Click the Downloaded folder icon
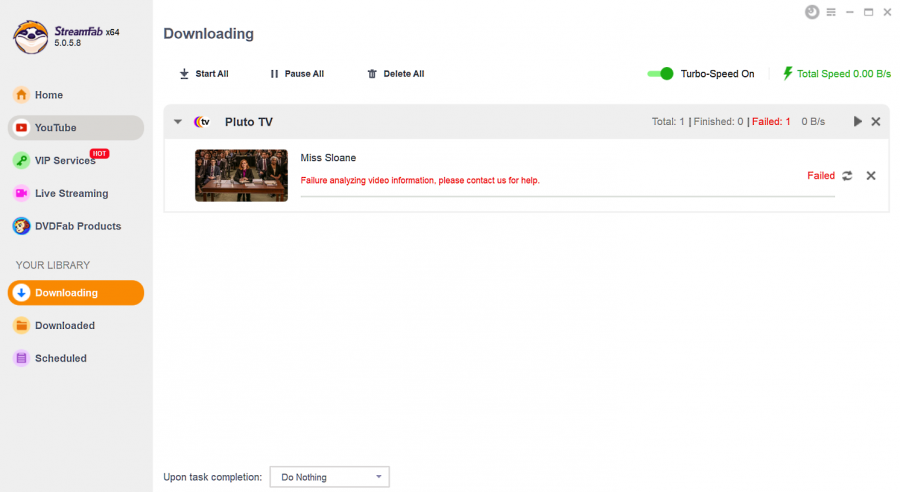This screenshot has width=900, height=492. (21, 326)
